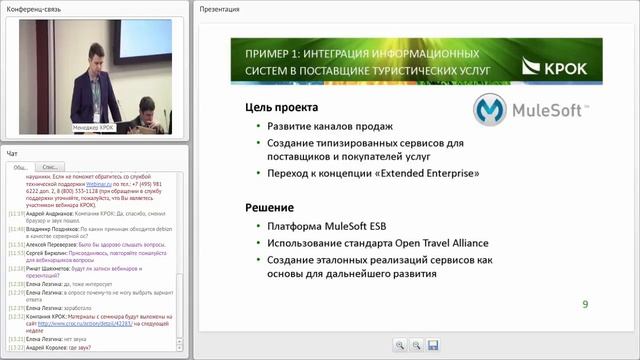Switch to the 'Общ...' chat tab
Screen dimensions: 640x360
tap(20, 167)
